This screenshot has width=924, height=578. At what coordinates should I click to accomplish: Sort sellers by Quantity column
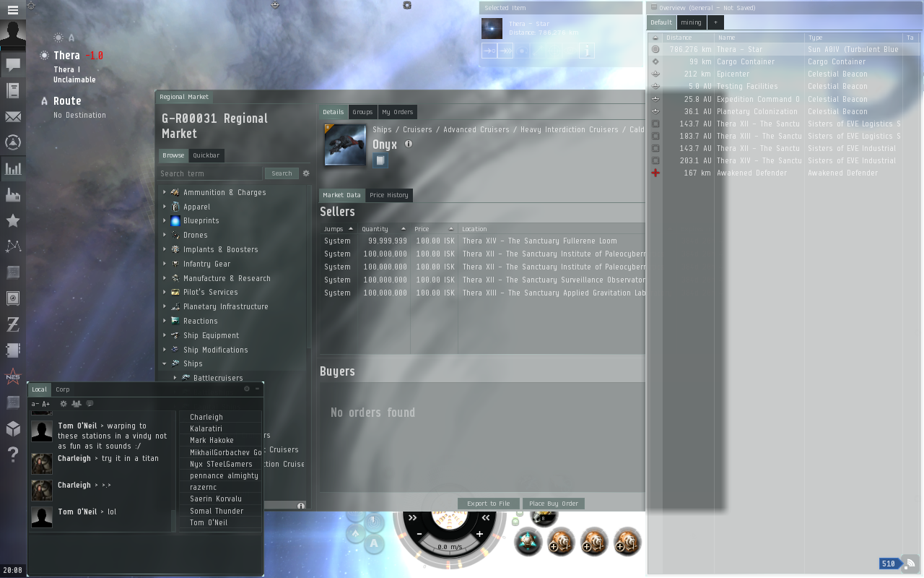coord(383,229)
